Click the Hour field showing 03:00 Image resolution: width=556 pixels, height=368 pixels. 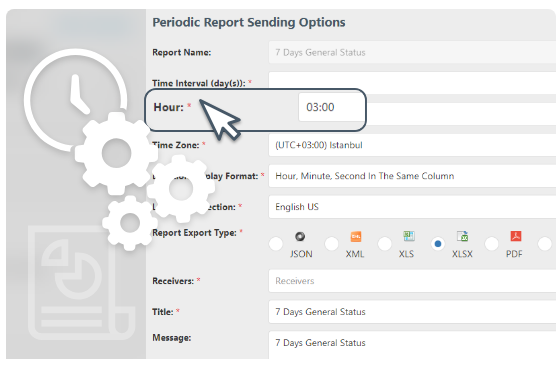330,107
